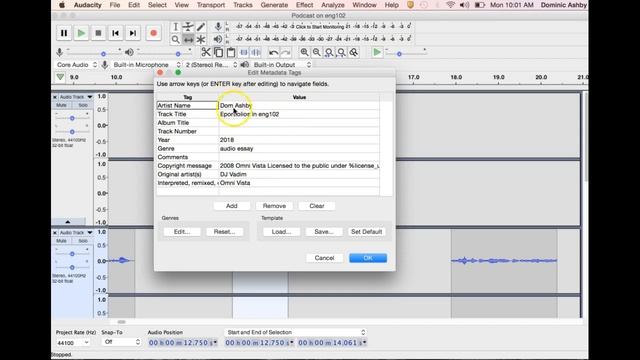Open the Analyze menu

(x=333, y=5)
